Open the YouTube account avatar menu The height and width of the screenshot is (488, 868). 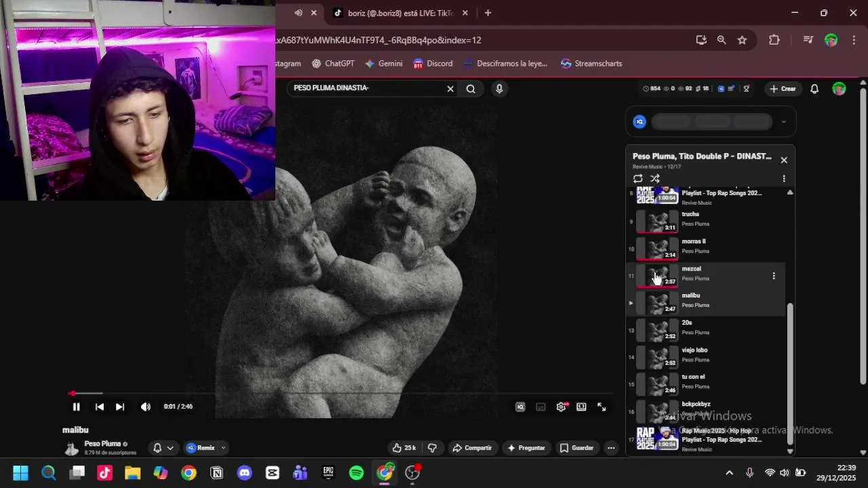pyautogui.click(x=839, y=89)
